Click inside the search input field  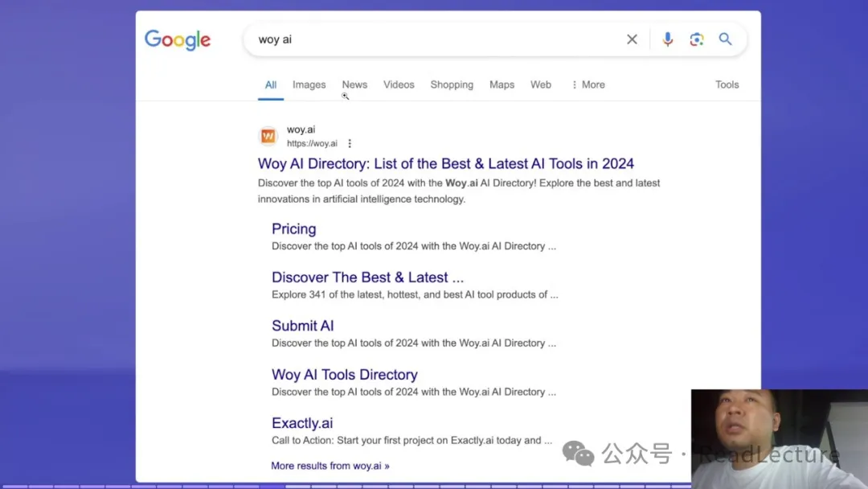click(434, 39)
